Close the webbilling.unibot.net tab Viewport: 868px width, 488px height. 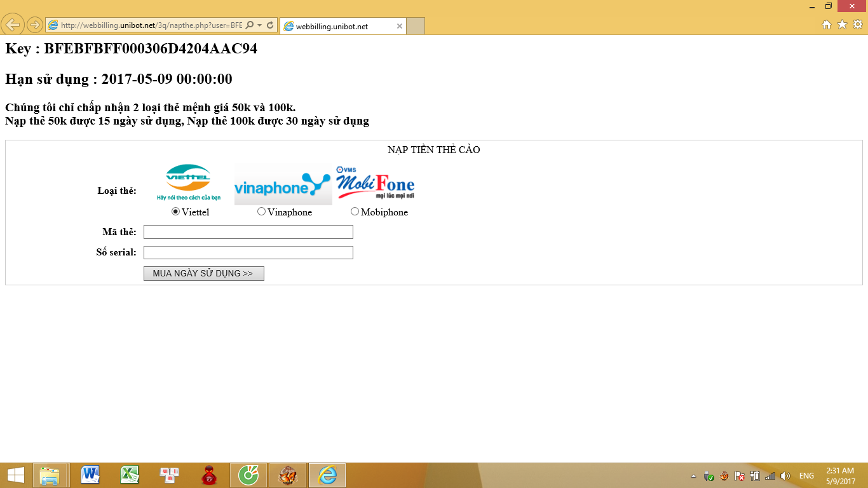(x=399, y=26)
